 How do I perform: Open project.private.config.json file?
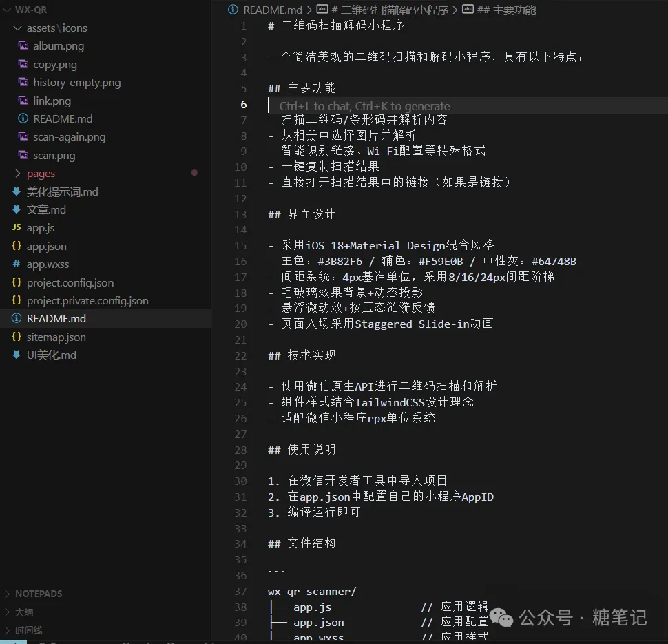click(87, 301)
